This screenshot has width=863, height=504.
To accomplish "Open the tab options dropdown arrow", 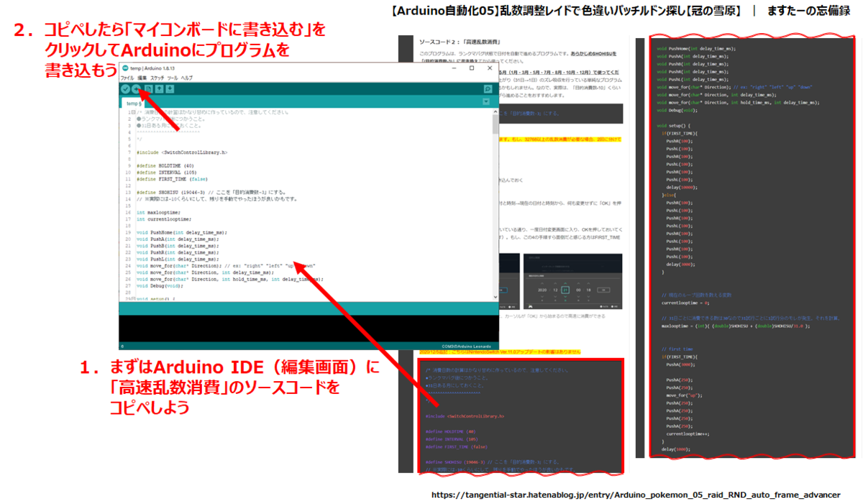I will (486, 102).
